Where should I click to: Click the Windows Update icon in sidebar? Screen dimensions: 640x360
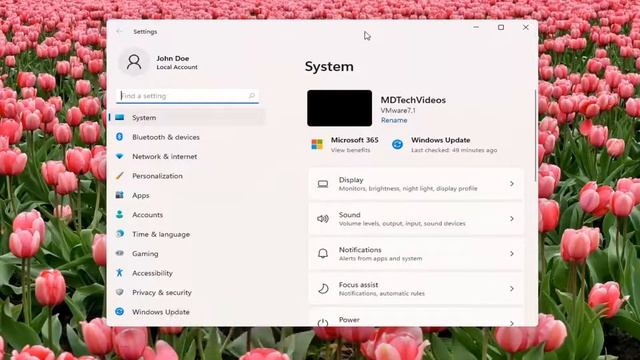coord(120,311)
